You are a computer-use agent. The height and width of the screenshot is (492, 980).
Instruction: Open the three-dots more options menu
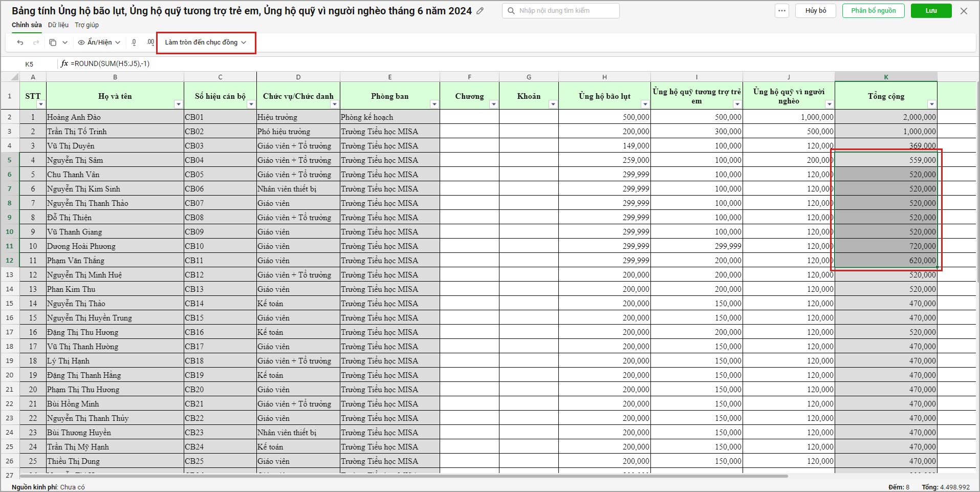(x=782, y=11)
